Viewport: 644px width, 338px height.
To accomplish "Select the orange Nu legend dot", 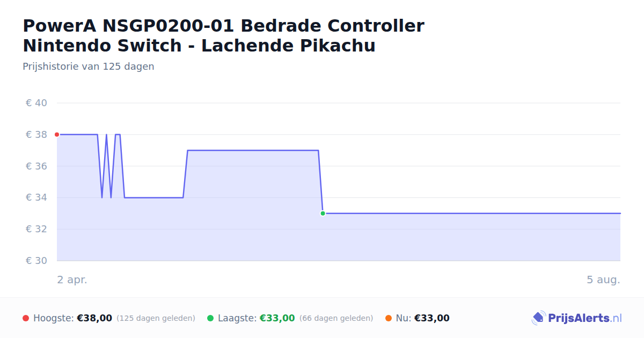I will (x=389, y=318).
